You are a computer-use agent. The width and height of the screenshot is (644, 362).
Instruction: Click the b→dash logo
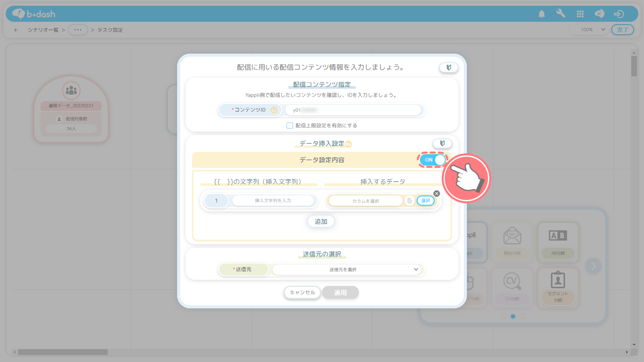33,14
